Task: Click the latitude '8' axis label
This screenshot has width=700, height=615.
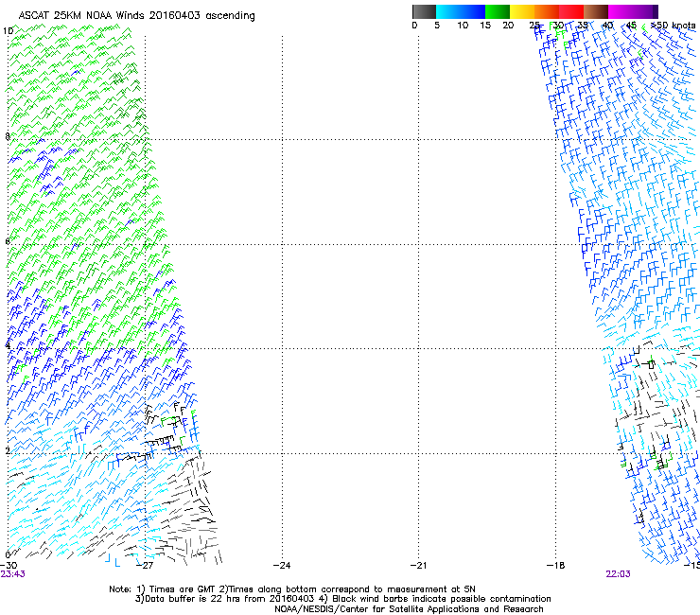Action: coord(8,136)
